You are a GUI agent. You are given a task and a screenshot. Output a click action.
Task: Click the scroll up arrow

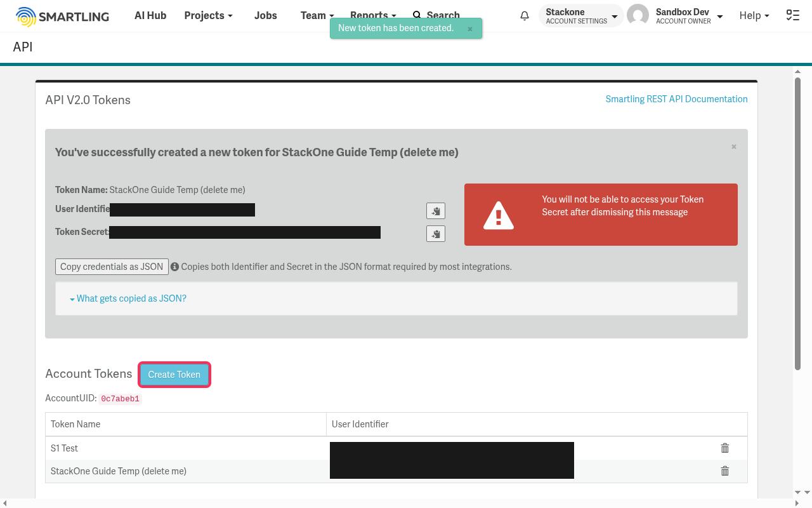coord(797,72)
